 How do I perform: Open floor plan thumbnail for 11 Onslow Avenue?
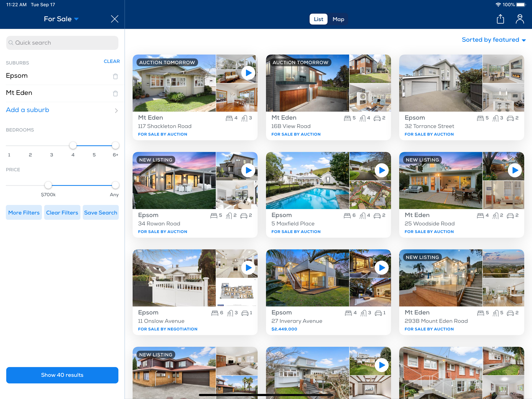click(x=237, y=292)
